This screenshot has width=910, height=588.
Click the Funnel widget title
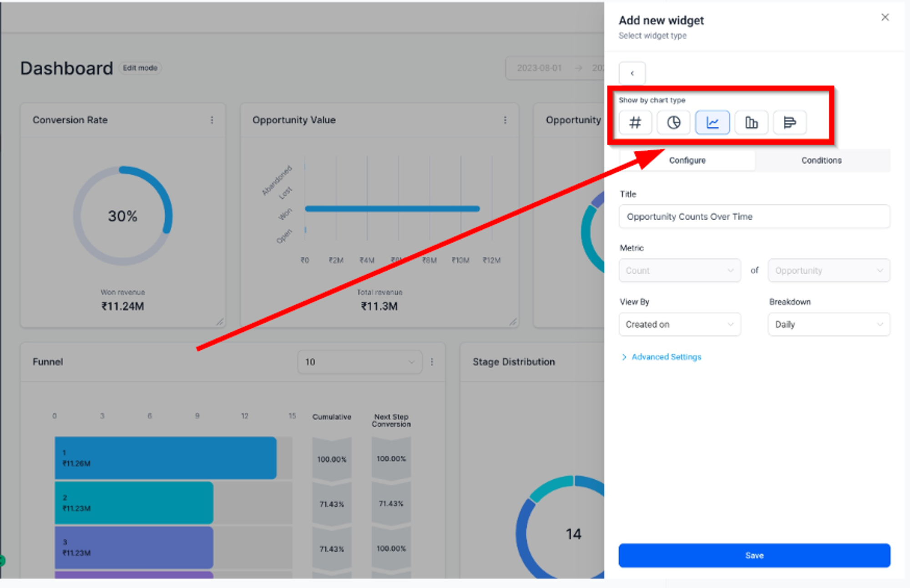pos(48,362)
